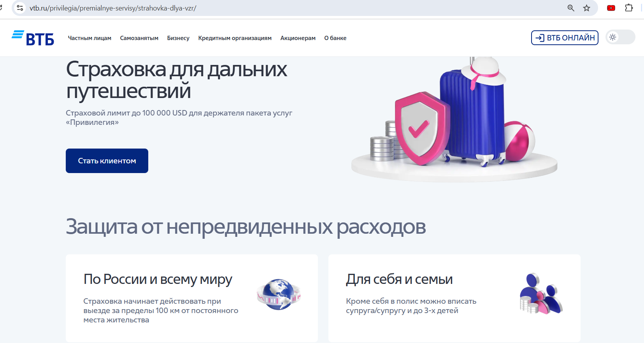This screenshot has width=644, height=343.
Task: Click the zoom magnifier icon in address bar
Action: 571,8
